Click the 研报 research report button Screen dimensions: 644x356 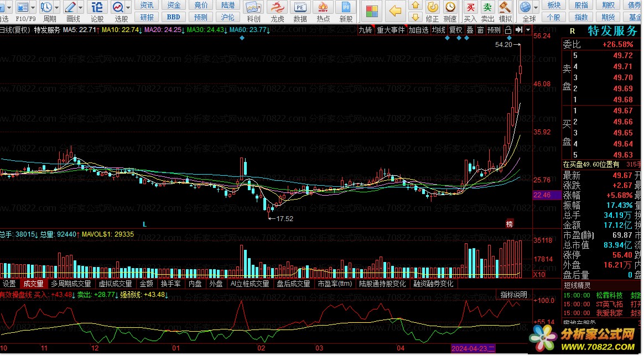(x=147, y=17)
